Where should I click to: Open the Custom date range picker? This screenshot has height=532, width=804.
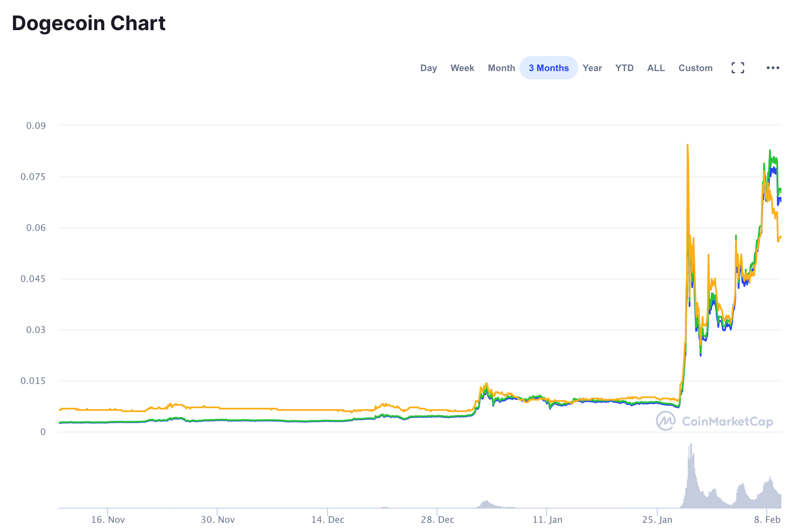pyautogui.click(x=695, y=68)
